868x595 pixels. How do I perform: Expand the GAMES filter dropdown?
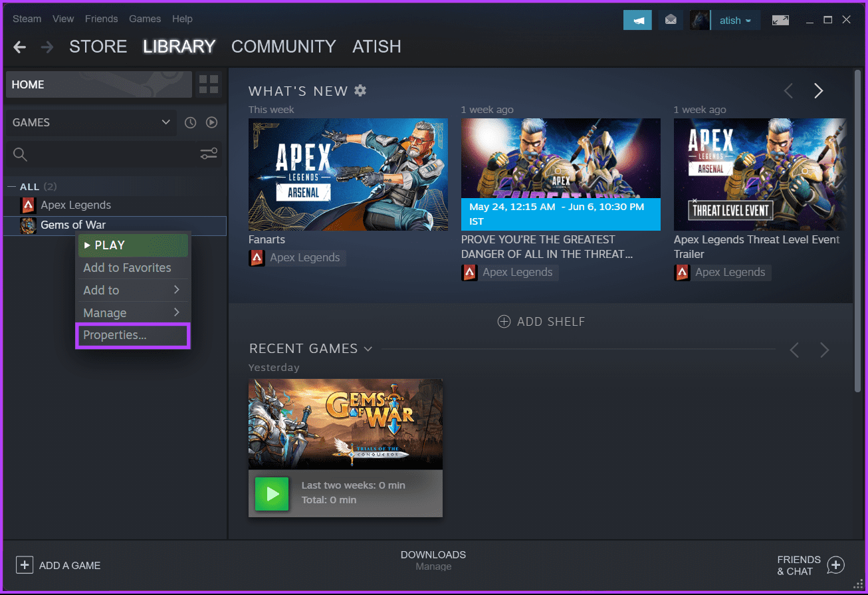click(165, 122)
